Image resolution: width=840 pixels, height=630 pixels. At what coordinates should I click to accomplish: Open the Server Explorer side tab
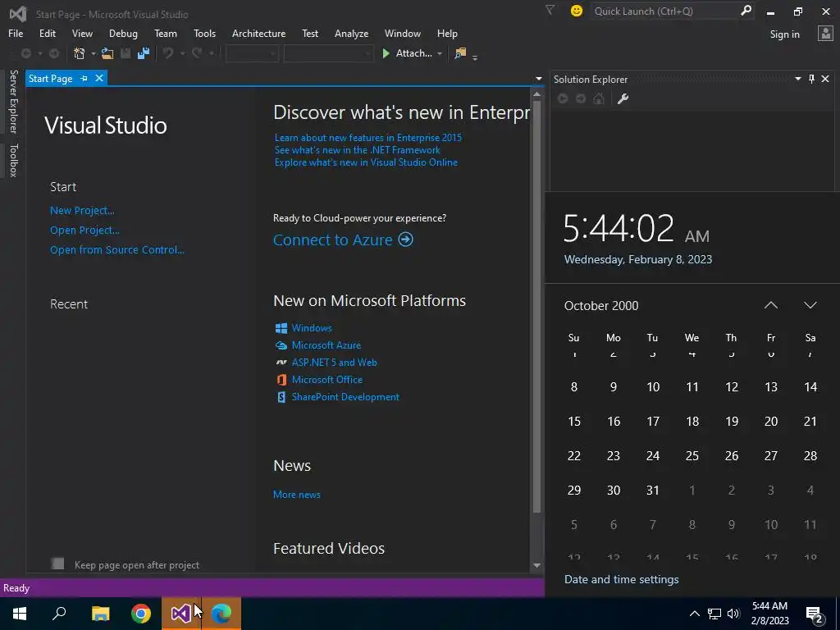click(13, 102)
